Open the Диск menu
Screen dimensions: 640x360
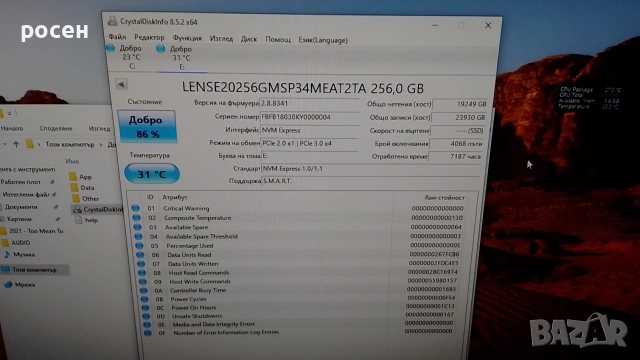click(x=249, y=39)
